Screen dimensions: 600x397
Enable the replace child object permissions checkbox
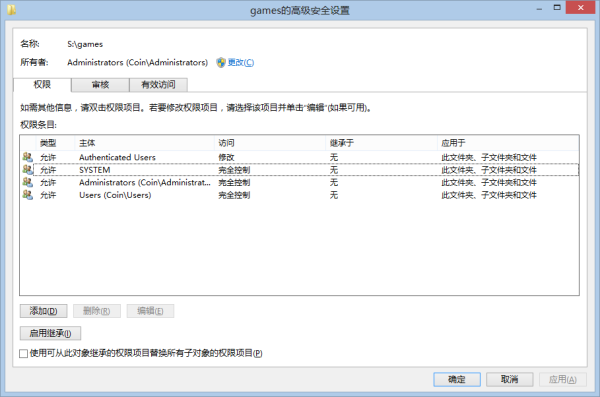(x=24, y=353)
